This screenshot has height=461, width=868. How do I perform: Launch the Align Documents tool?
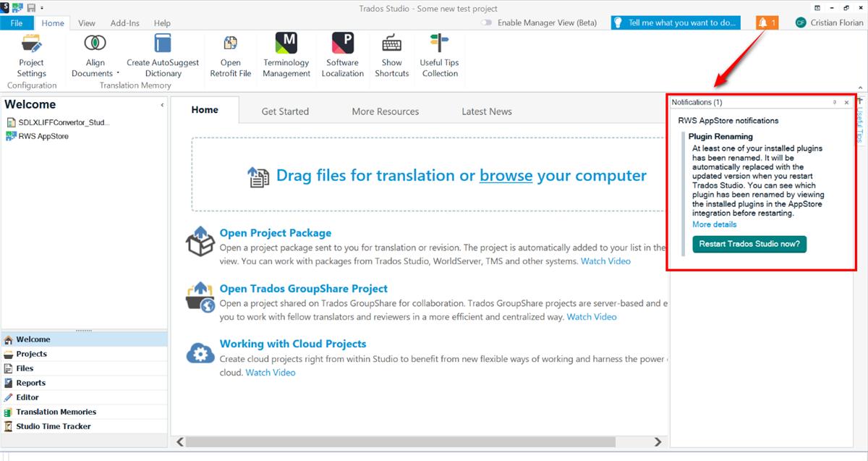(x=95, y=56)
